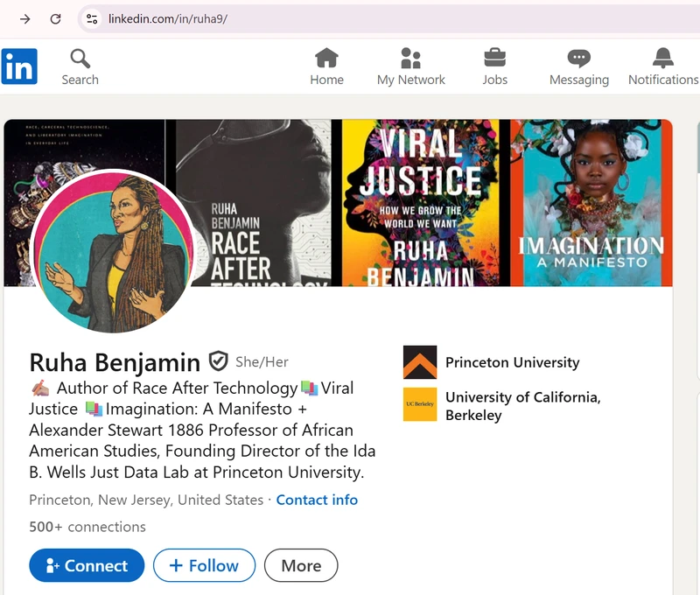Open the Search magnifier icon
Viewport: 700px width, 595px height.
(x=80, y=58)
